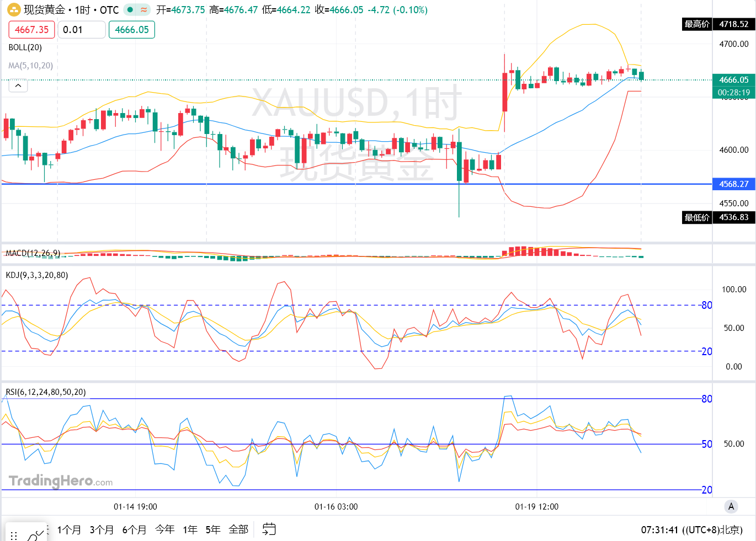This screenshot has width=756, height=541.
Task: Collapse the indicator legend with chevron
Action: tap(18, 85)
